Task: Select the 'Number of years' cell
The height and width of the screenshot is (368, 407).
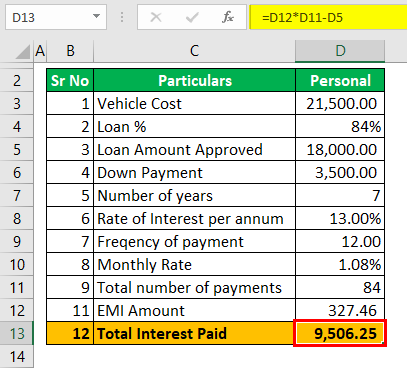Action: click(x=195, y=196)
